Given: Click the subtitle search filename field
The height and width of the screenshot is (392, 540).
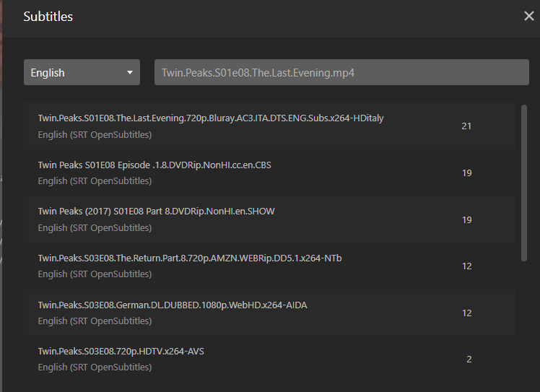Looking at the screenshot, I should (x=341, y=72).
